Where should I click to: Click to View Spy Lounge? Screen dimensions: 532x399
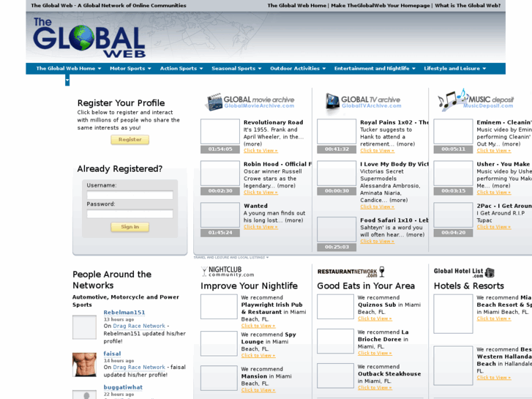click(x=258, y=356)
